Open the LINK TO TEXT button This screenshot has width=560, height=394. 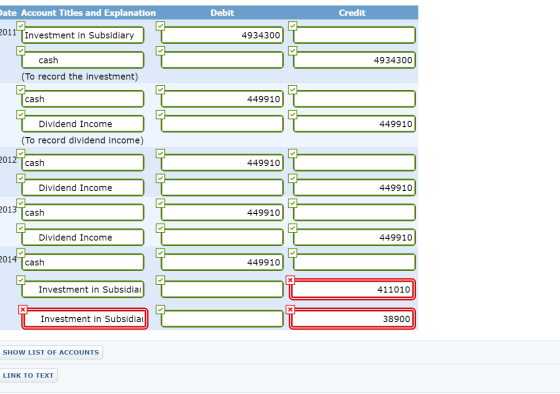click(x=28, y=375)
